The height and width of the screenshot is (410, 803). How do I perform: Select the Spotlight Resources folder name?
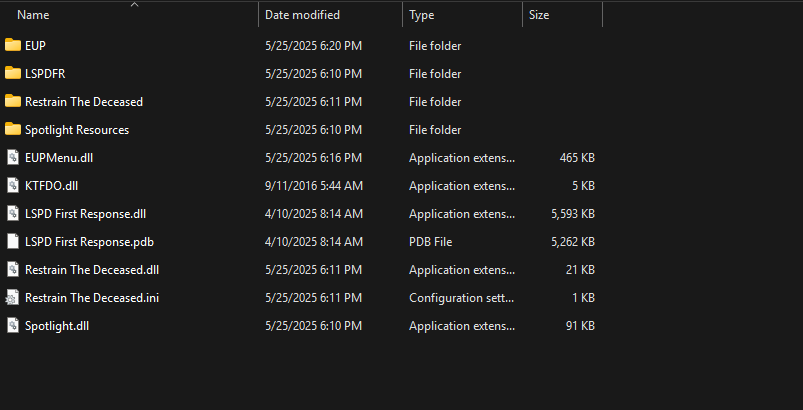(77, 129)
